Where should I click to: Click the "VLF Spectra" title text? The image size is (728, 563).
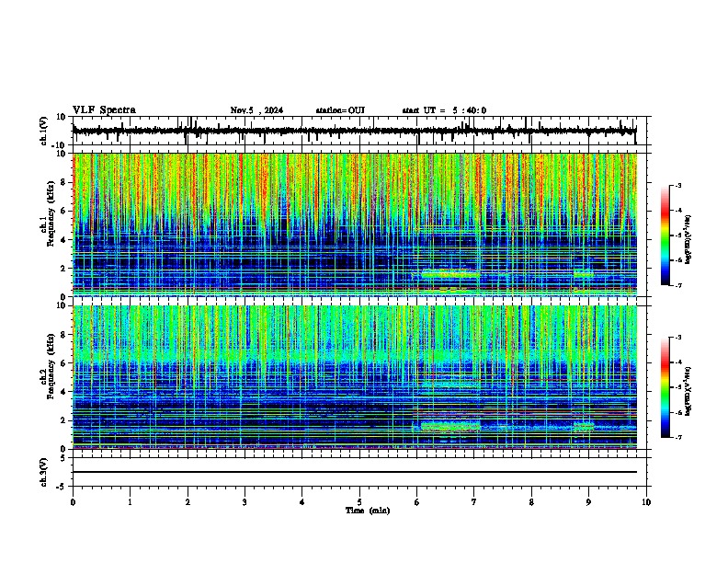pyautogui.click(x=104, y=110)
